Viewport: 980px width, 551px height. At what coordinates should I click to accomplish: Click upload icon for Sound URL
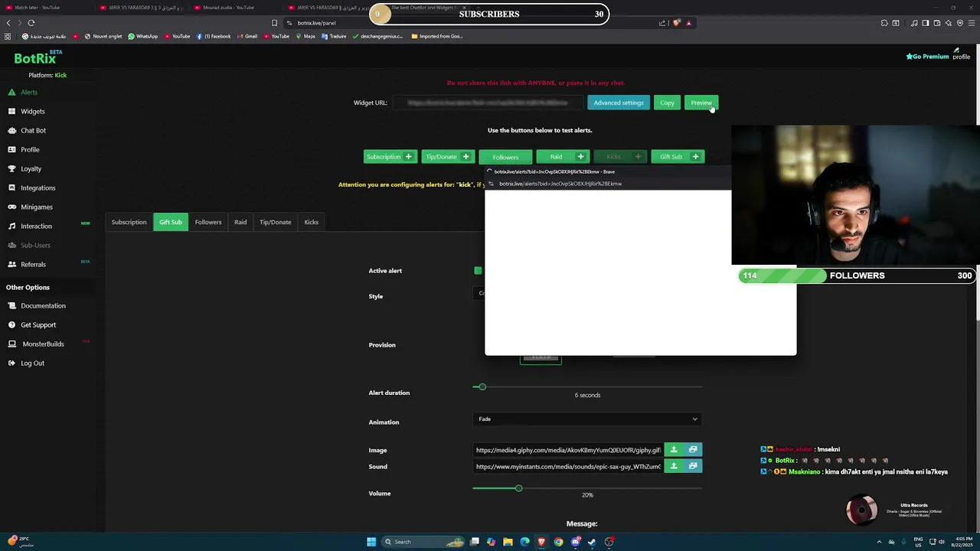pos(674,466)
